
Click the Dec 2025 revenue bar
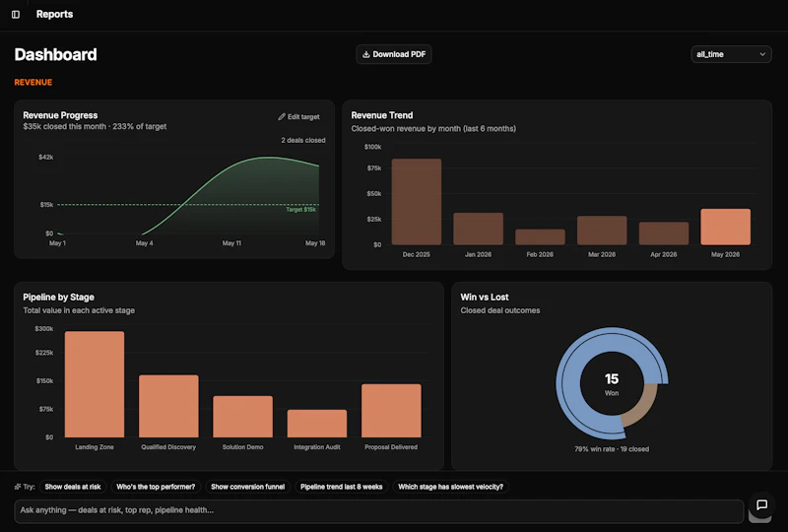[416, 202]
